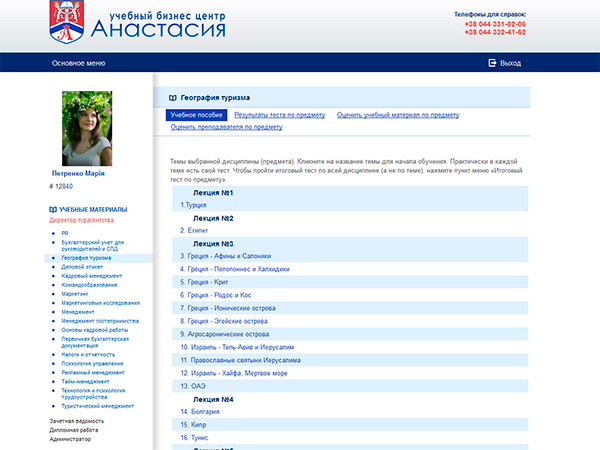This screenshot has height=450, width=600.
Task: Open Основное меню in the navigation bar
Action: 78,62
